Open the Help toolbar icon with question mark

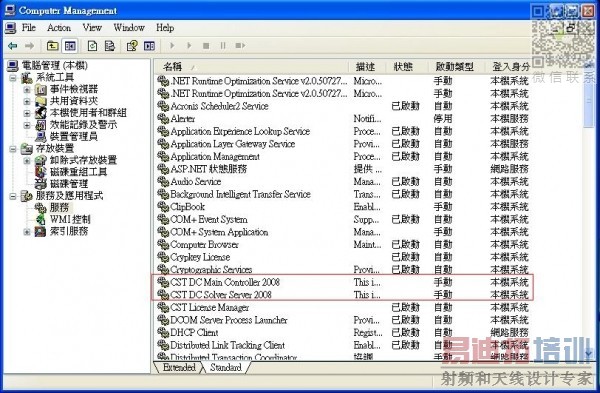click(132, 46)
